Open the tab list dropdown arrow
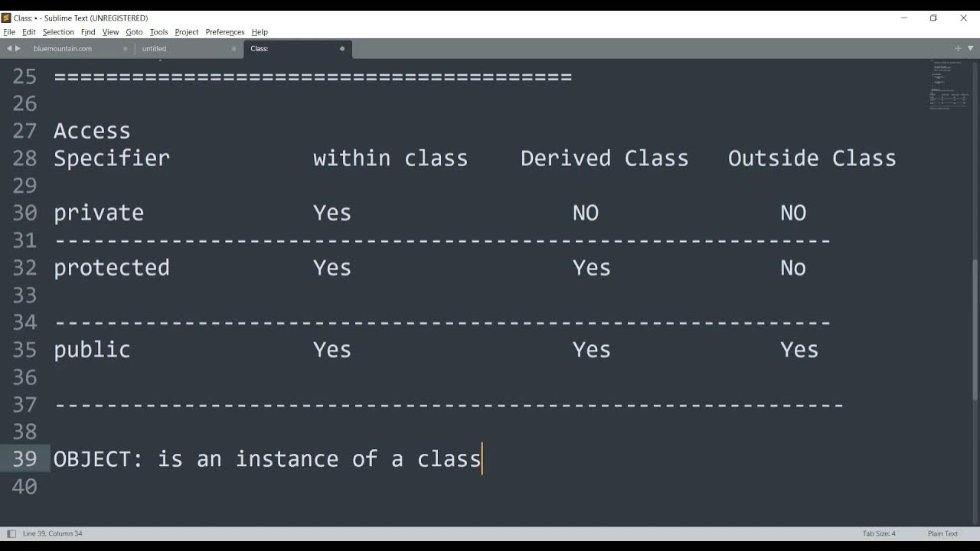Screen dimensions: 980x551 (970, 48)
